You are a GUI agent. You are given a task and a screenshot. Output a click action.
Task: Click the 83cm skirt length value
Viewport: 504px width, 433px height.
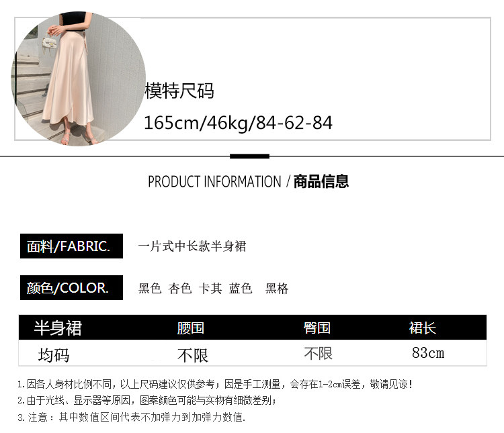tap(428, 353)
